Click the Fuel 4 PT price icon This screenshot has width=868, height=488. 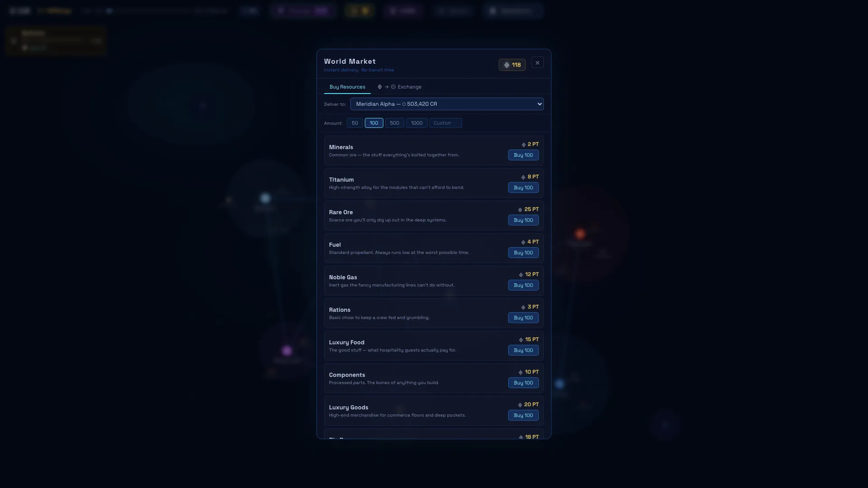coord(523,242)
